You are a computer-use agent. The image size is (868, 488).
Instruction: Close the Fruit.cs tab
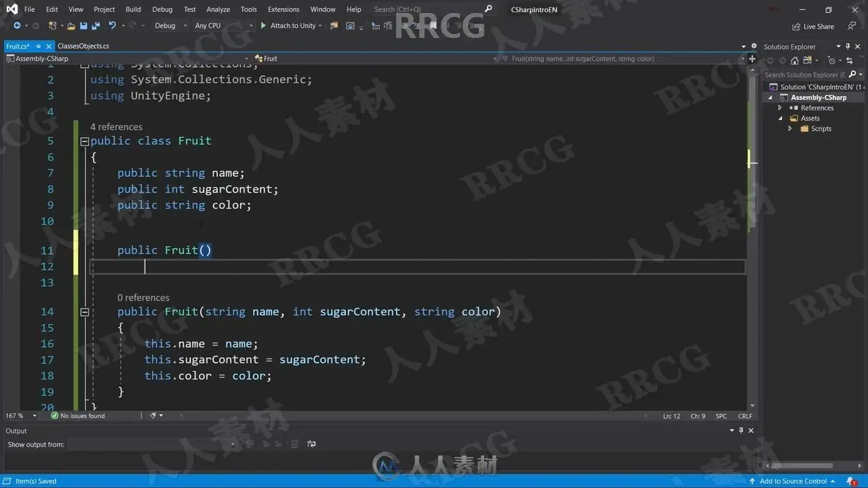49,46
